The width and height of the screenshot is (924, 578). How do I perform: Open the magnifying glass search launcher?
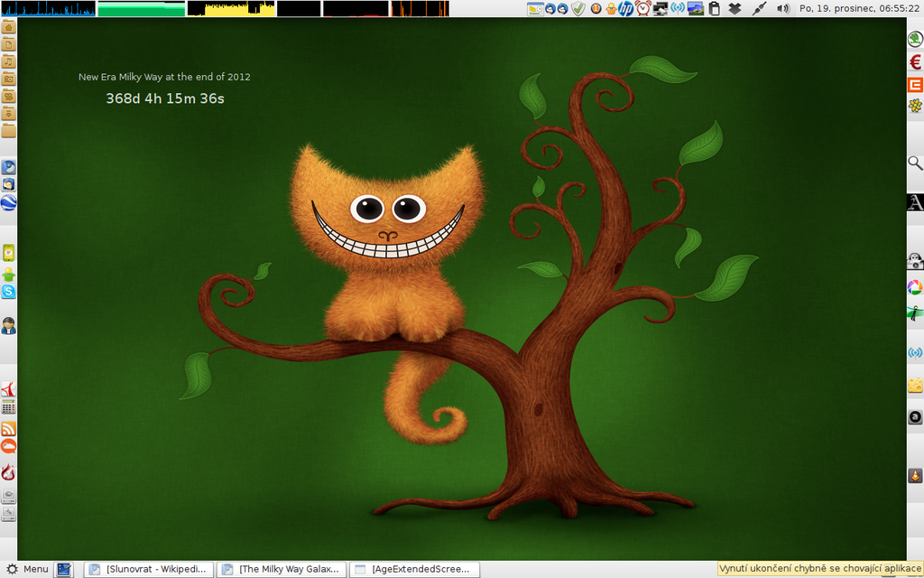click(x=915, y=163)
